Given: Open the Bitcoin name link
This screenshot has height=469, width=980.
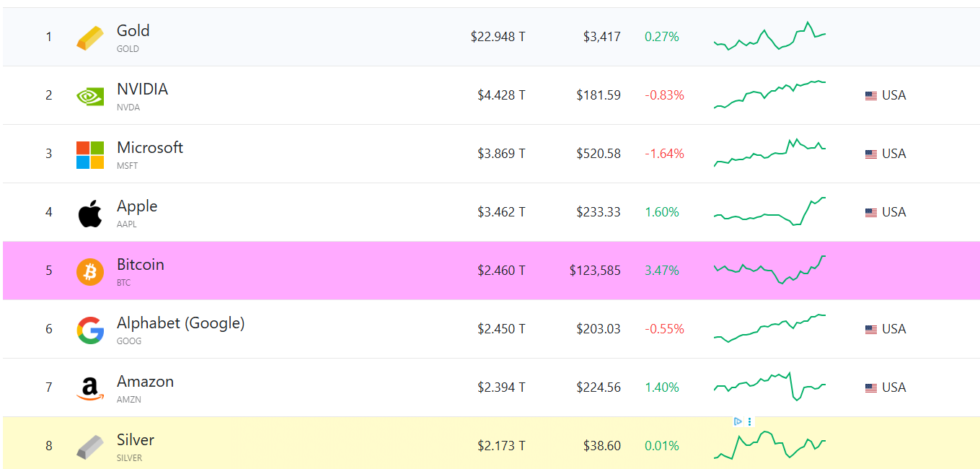Looking at the screenshot, I should pyautogui.click(x=140, y=265).
